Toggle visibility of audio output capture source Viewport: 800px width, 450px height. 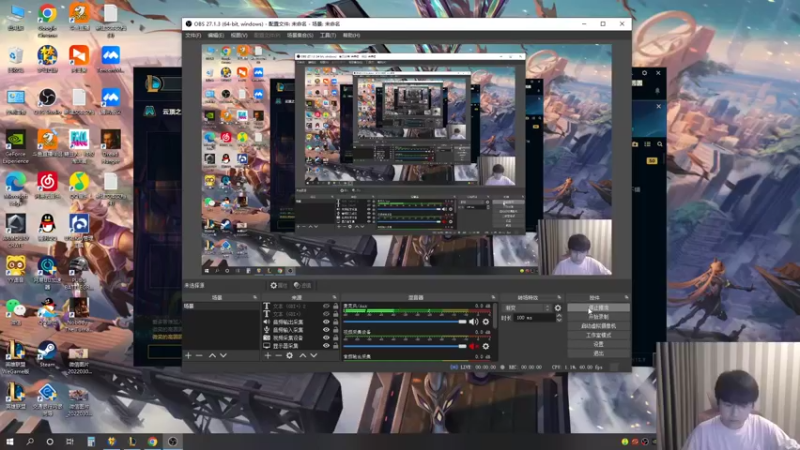tap(326, 322)
